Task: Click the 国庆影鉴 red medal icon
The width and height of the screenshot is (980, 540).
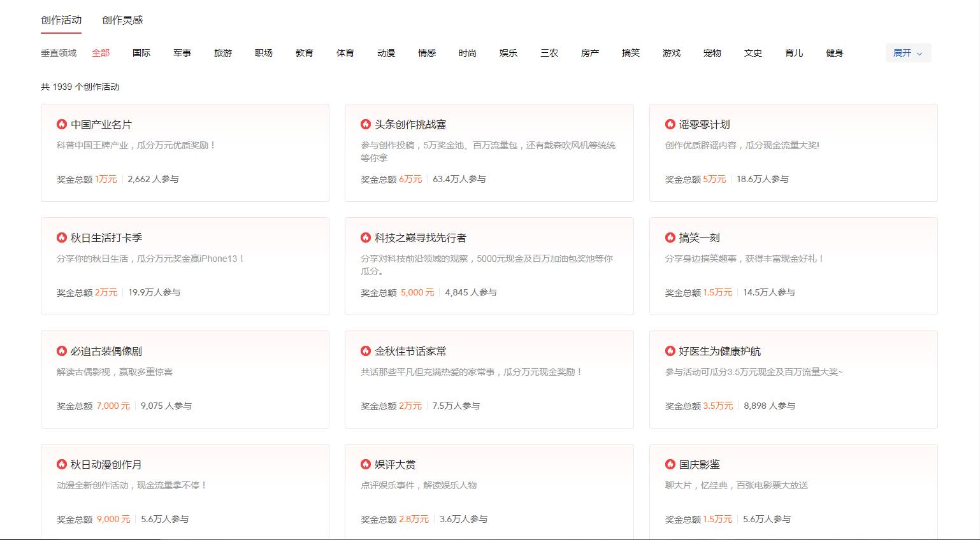Action: pyautogui.click(x=670, y=464)
